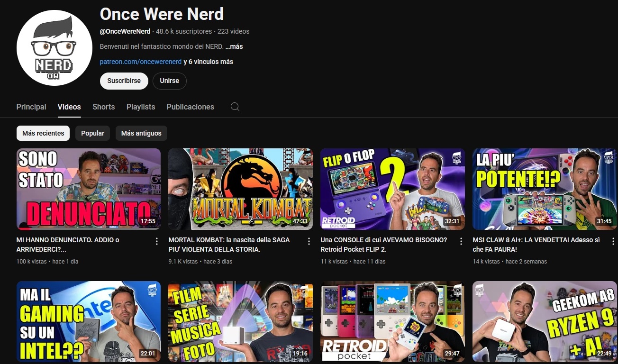The width and height of the screenshot is (618, 364).
Task: Open the SONO STATO DENUNCIATO thumbnail
Action: (x=89, y=189)
